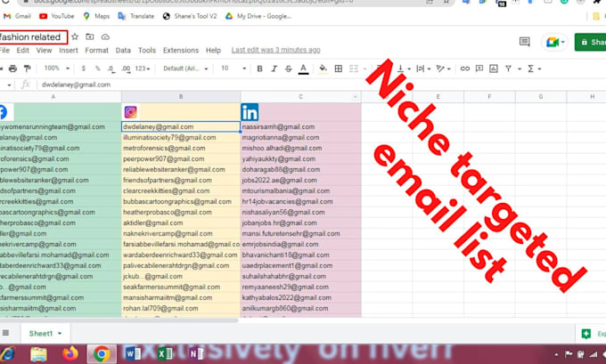Select cell jobs2022.ae@gmail.com
The width and height of the screenshot is (606, 364).
tap(300, 181)
